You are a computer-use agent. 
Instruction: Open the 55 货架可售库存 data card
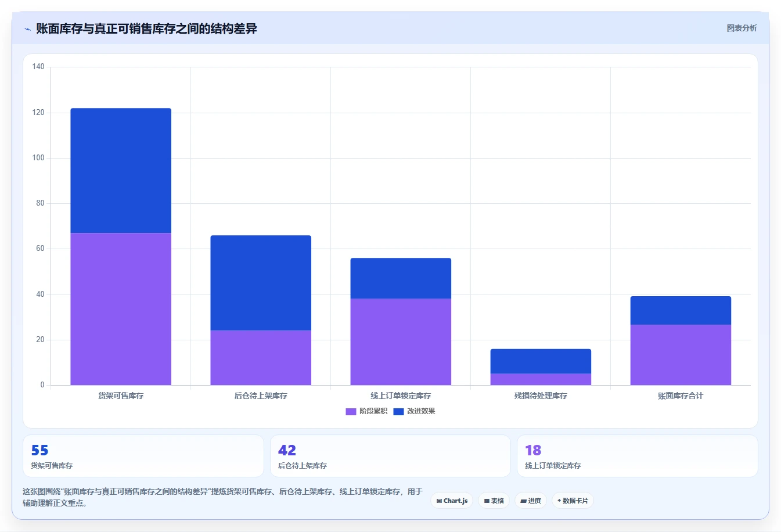point(143,456)
